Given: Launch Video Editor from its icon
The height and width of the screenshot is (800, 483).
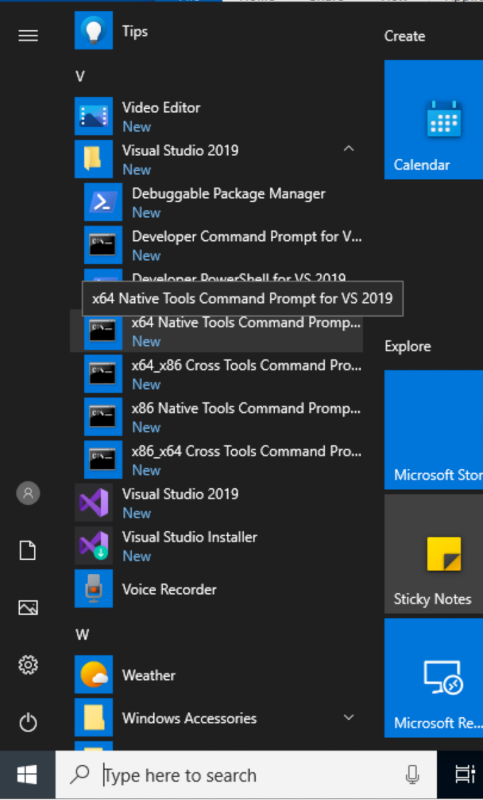Looking at the screenshot, I should point(94,116).
